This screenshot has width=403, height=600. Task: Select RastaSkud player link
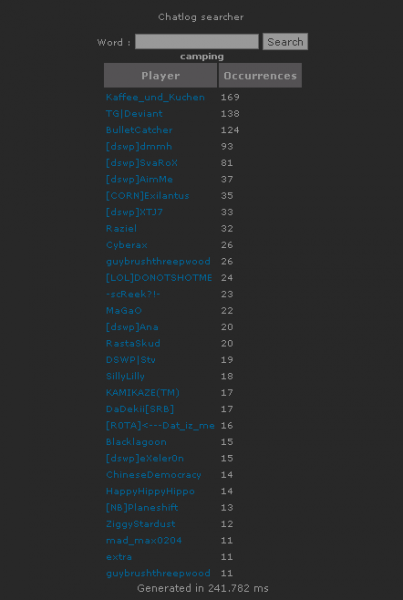click(x=133, y=344)
